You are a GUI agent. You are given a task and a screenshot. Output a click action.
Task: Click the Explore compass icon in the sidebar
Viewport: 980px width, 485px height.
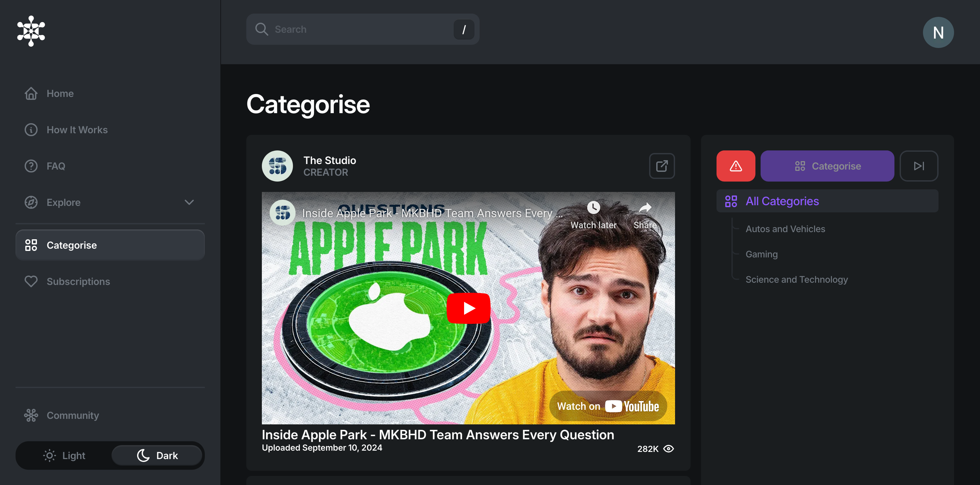coord(31,202)
